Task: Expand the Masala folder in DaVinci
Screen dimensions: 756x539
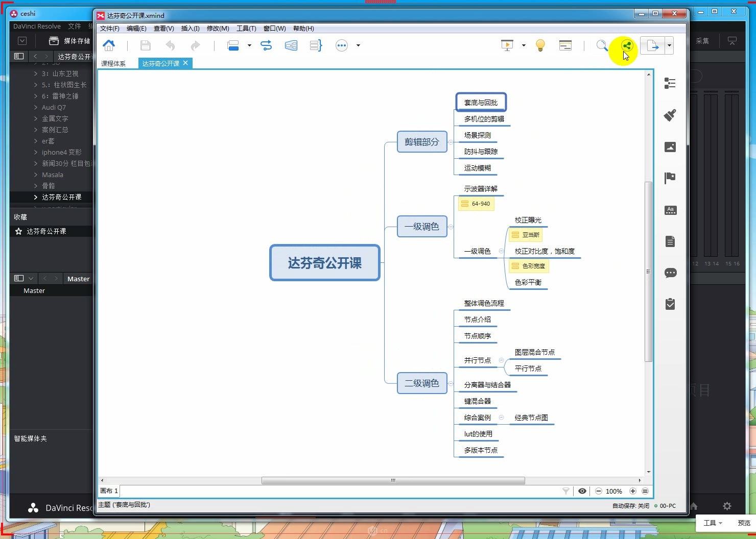Action: coord(36,175)
